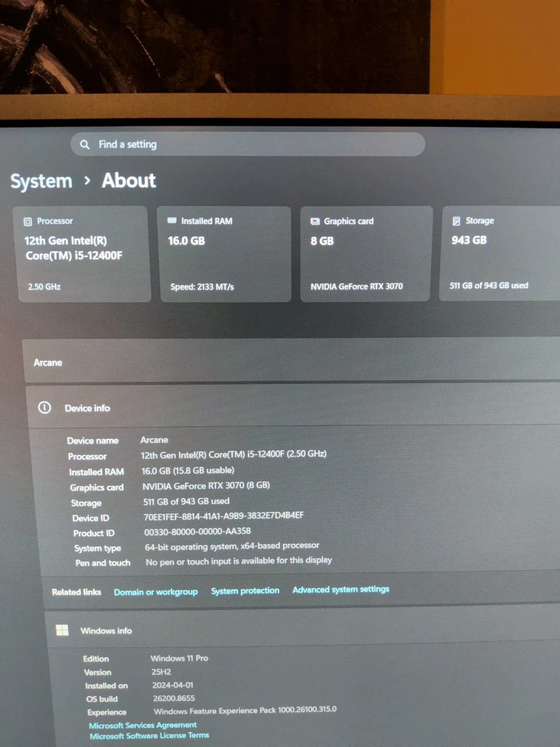
Task: Click the System type 64-bit value
Action: pyautogui.click(x=232, y=546)
